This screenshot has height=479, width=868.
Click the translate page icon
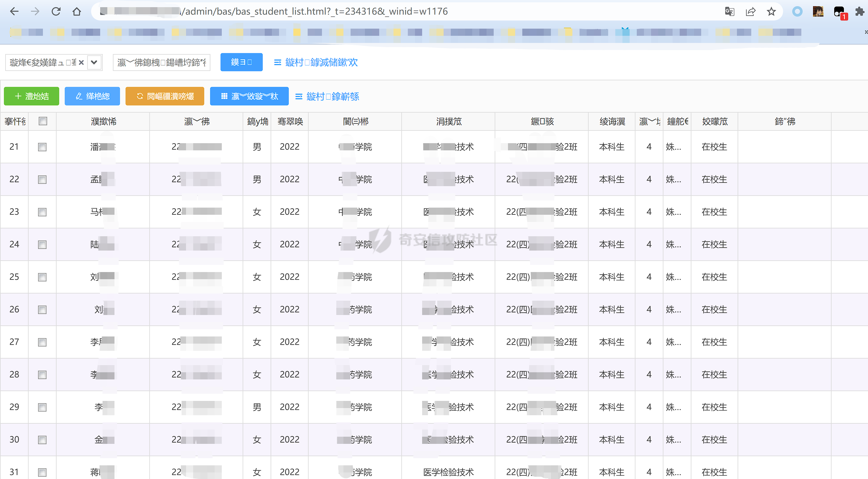[x=729, y=11]
